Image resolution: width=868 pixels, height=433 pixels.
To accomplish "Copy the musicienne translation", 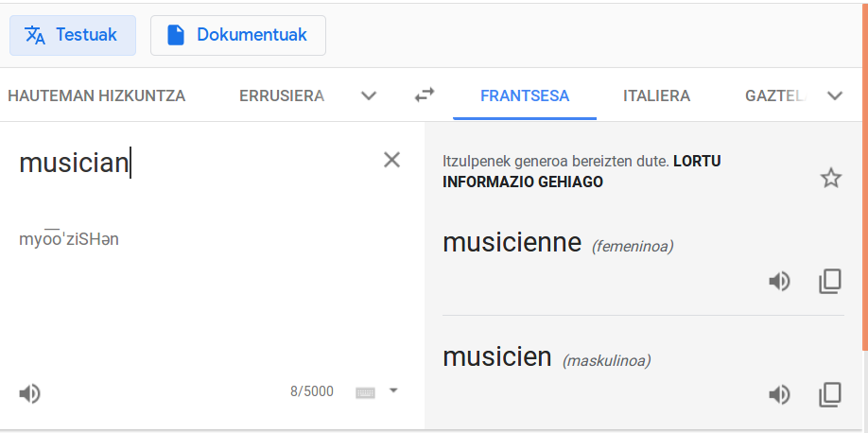I will pos(830,282).
